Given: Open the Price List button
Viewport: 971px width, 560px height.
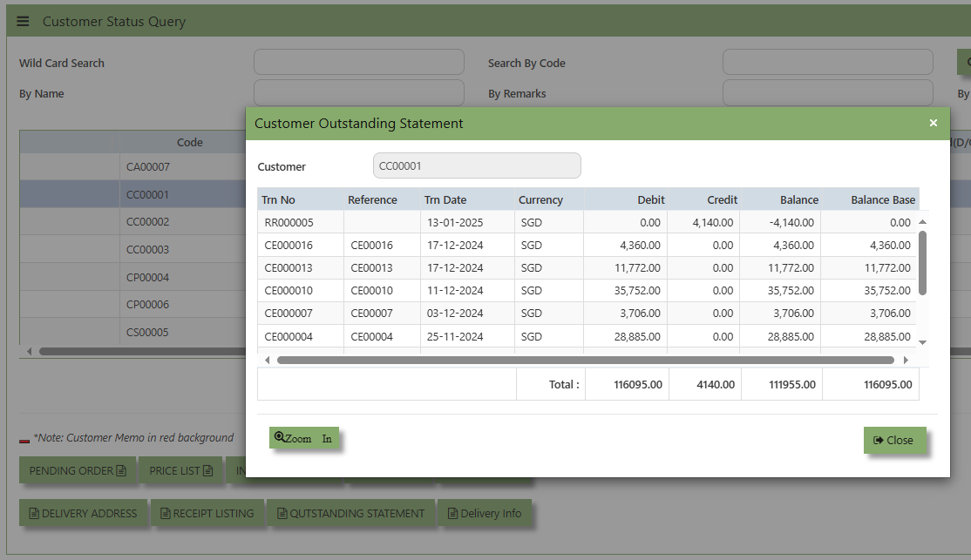Looking at the screenshot, I should (180, 471).
